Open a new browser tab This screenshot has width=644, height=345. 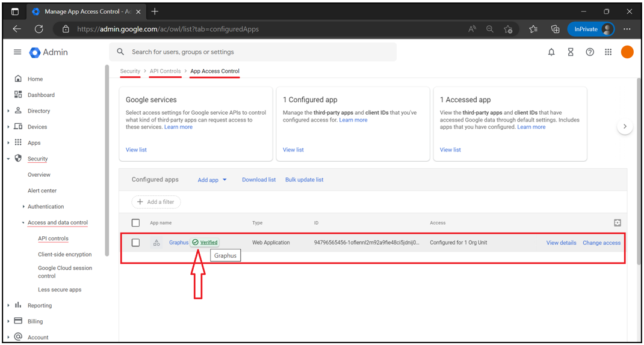(x=155, y=11)
